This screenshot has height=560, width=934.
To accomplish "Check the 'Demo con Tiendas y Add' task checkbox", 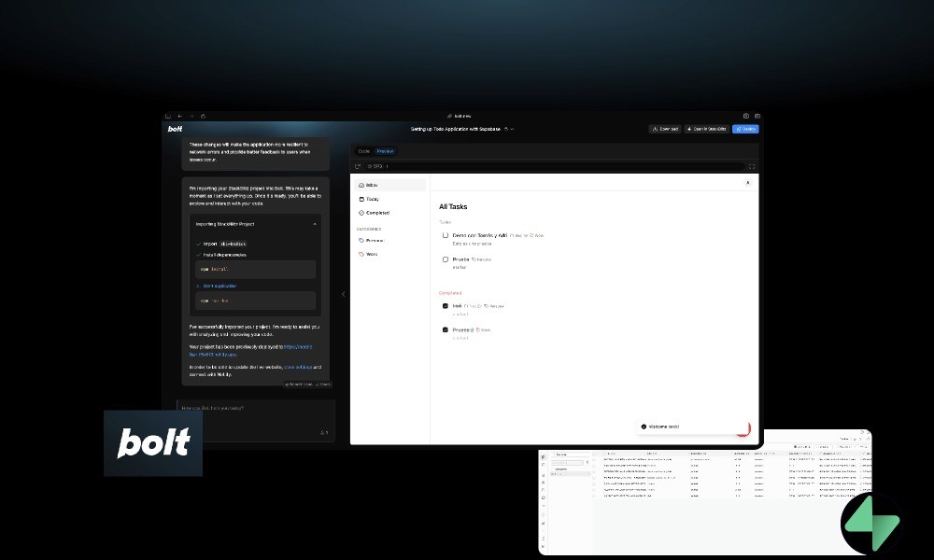I will click(x=446, y=235).
